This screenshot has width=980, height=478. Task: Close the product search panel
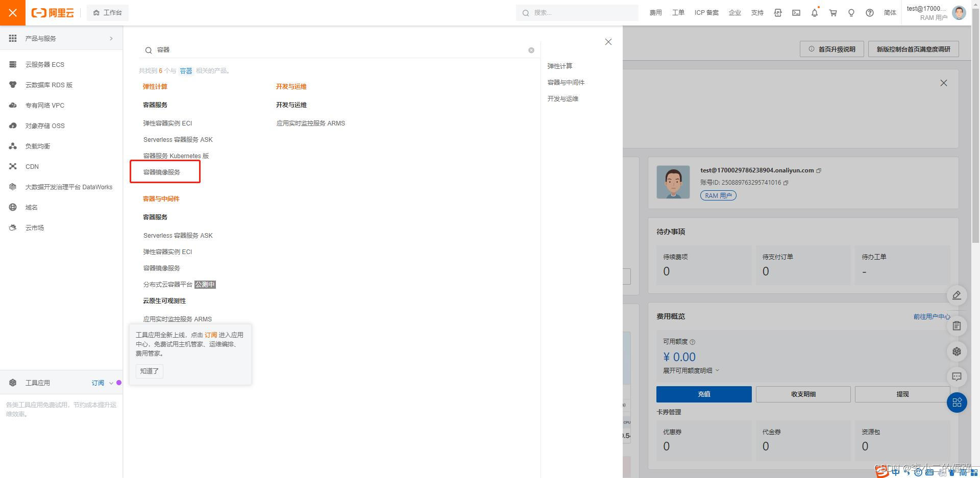tap(608, 42)
